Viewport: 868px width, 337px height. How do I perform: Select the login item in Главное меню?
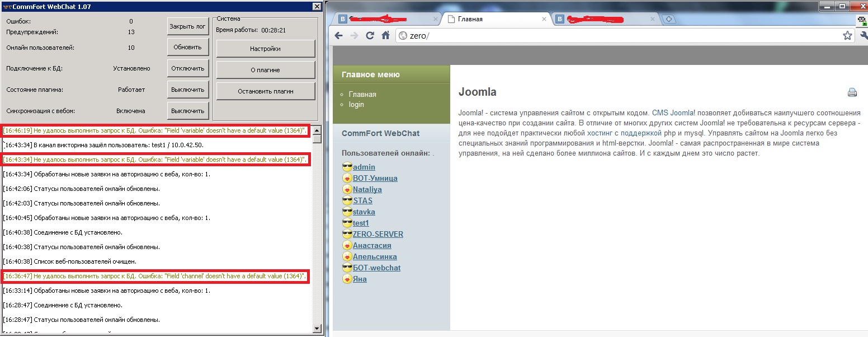pos(356,104)
